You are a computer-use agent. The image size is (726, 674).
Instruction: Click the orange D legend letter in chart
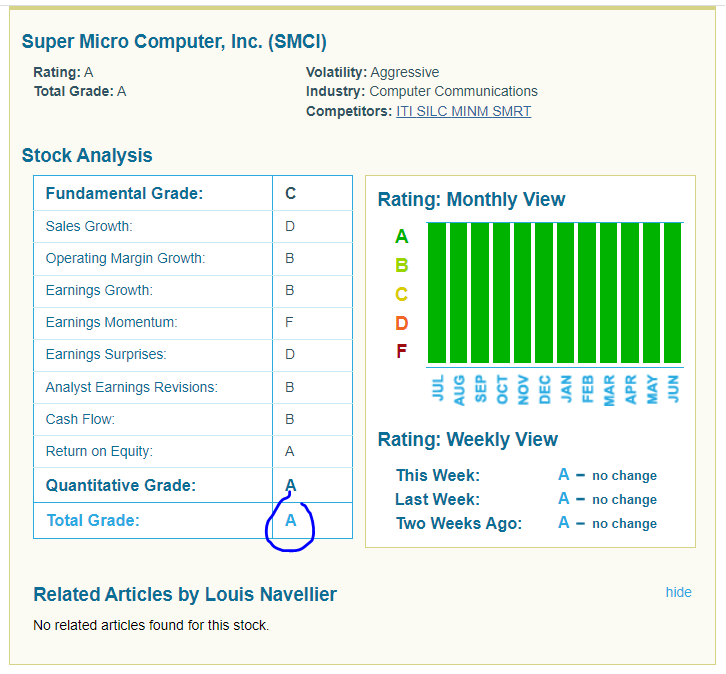pos(401,323)
